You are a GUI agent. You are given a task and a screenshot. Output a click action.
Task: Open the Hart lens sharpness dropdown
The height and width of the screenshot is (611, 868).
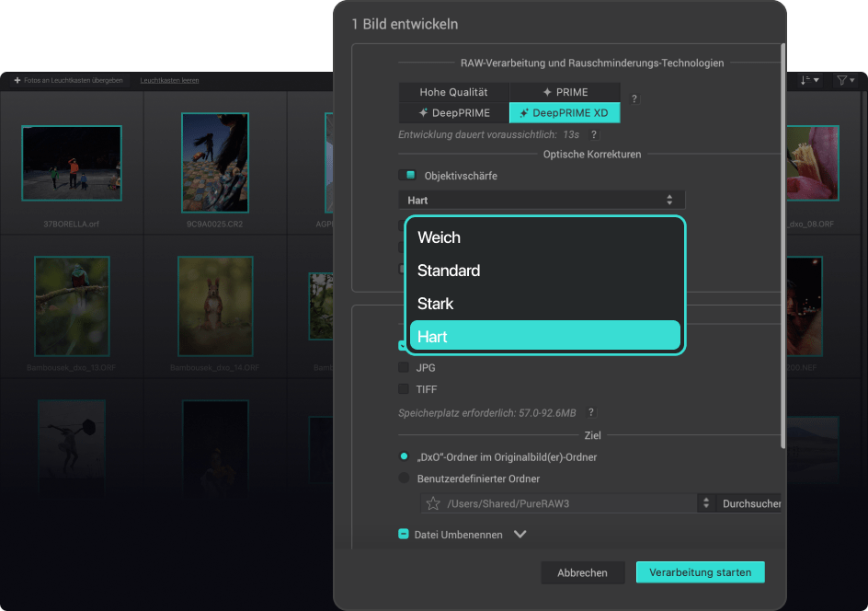pyautogui.click(x=542, y=200)
